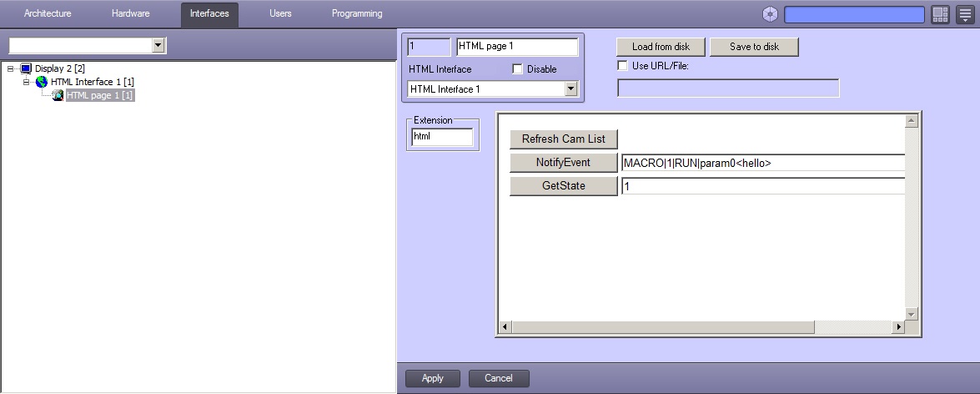Image resolution: width=980 pixels, height=394 pixels.
Task: Enable the Use URL/File checkbox
Action: click(622, 65)
